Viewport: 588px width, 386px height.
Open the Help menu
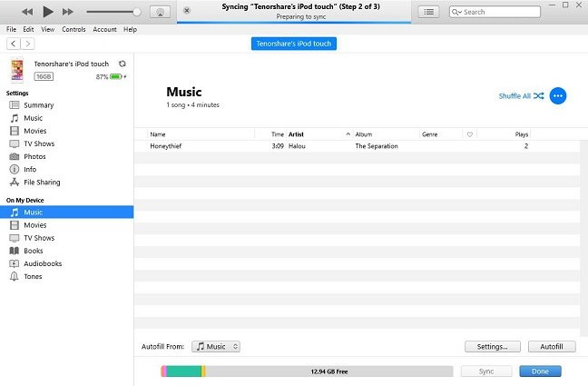pyautogui.click(x=130, y=29)
